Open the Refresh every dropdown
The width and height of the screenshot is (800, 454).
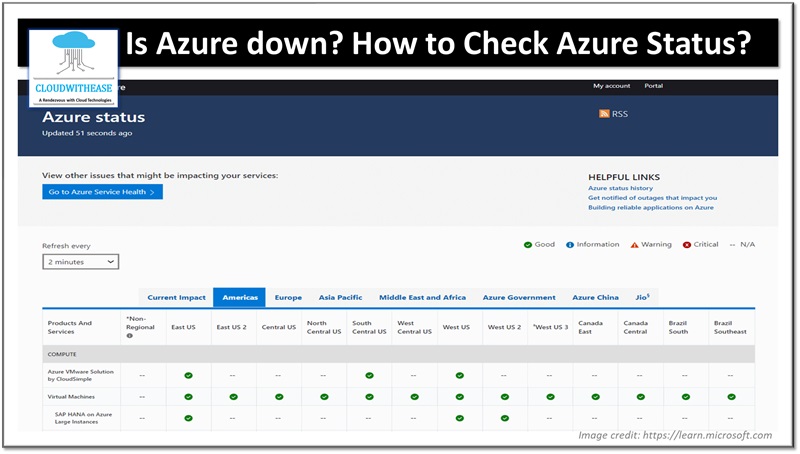81,262
